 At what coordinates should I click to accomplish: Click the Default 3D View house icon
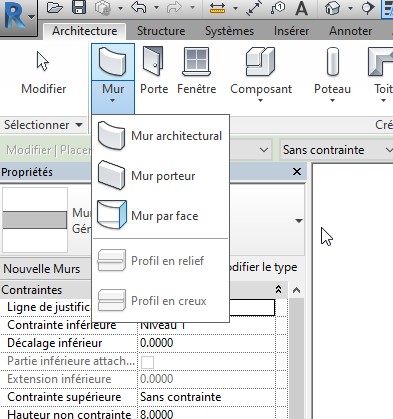click(333, 8)
